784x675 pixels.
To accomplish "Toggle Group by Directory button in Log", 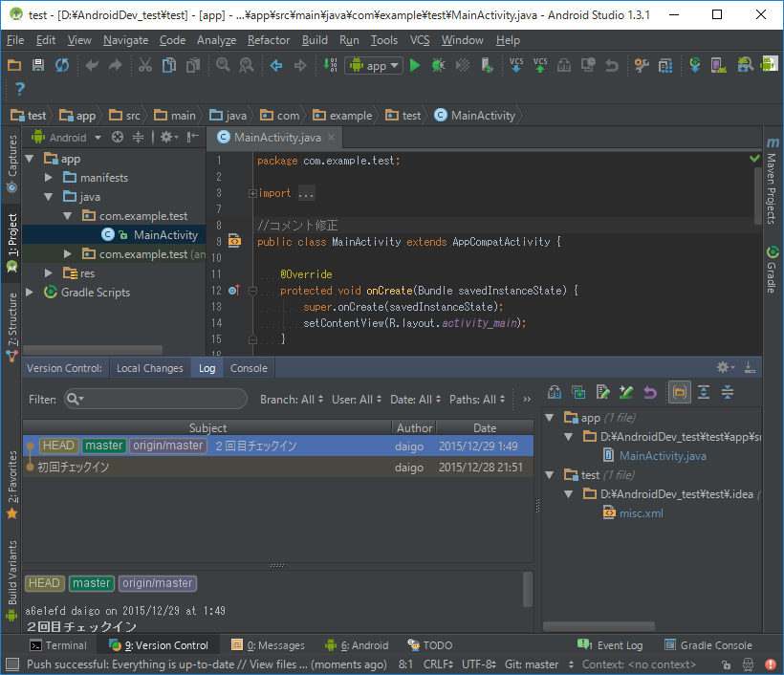I will click(680, 393).
